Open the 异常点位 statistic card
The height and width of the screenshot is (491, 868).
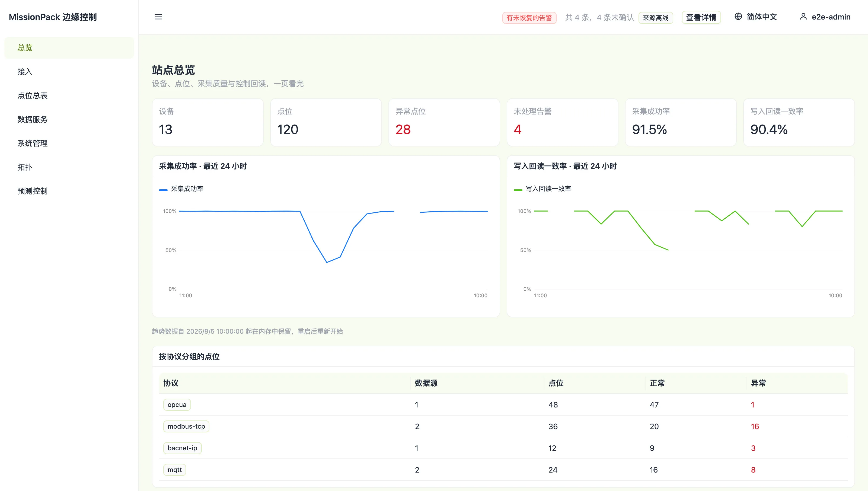point(444,122)
